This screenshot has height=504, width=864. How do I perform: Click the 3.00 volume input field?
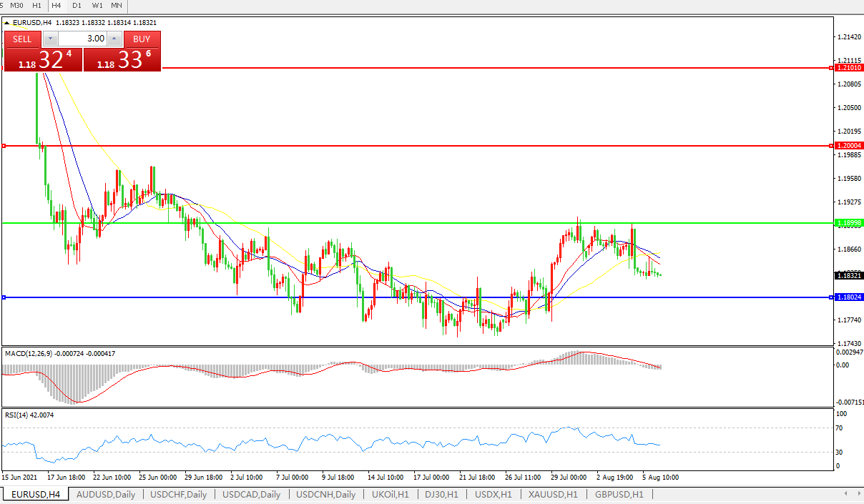(82, 39)
